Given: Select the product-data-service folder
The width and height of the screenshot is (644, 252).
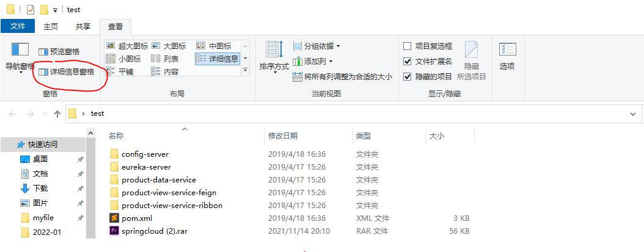Looking at the screenshot, I should [158, 180].
